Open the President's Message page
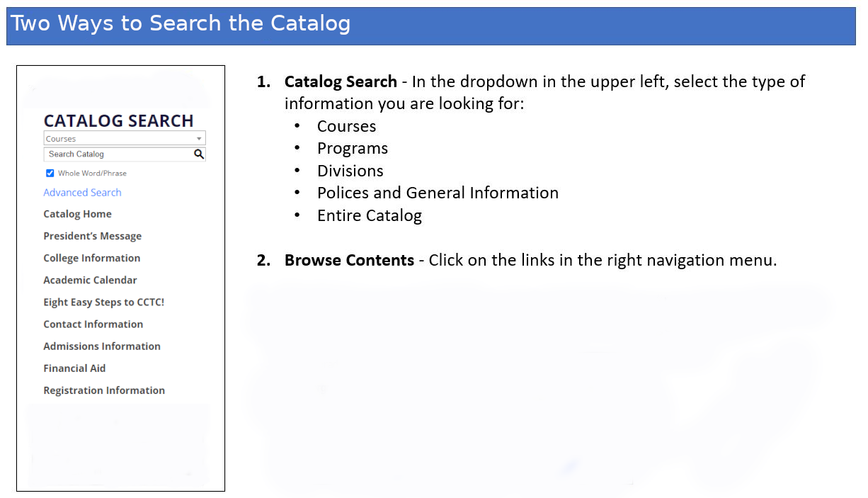 (92, 236)
